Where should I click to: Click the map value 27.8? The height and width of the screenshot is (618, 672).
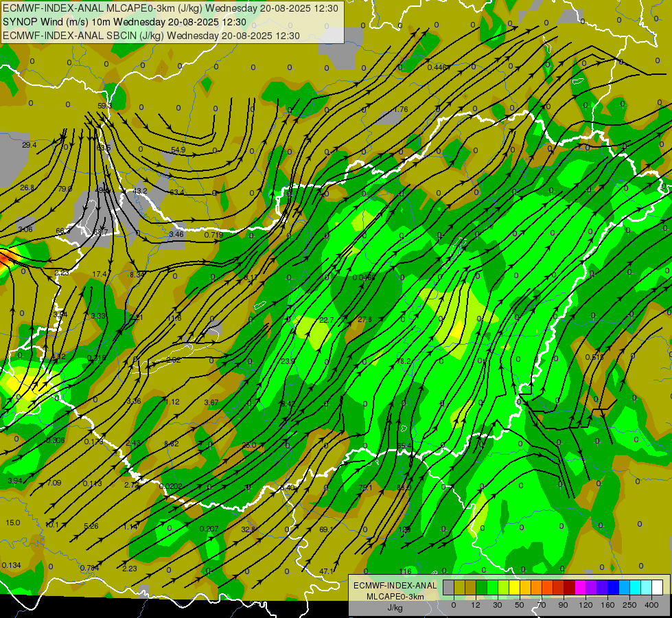[364, 319]
